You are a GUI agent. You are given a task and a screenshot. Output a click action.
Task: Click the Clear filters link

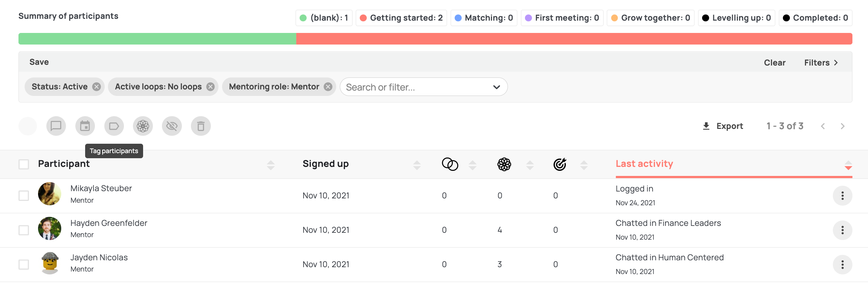[775, 63]
